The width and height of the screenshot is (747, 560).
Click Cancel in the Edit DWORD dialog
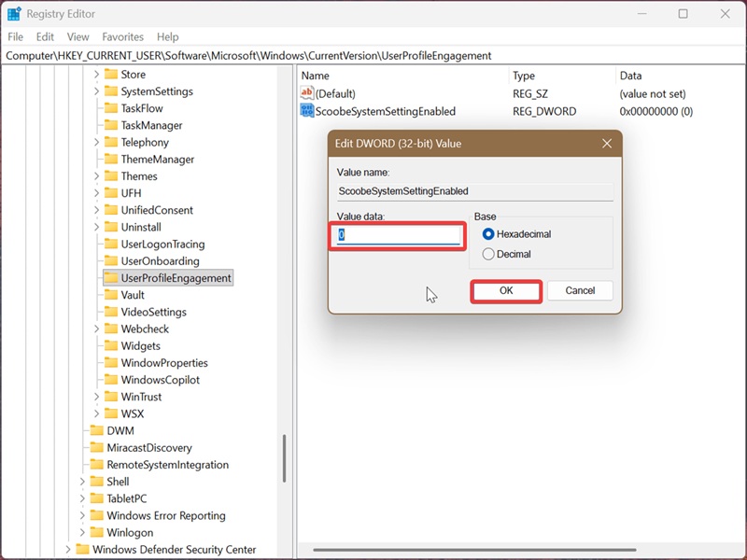click(580, 290)
